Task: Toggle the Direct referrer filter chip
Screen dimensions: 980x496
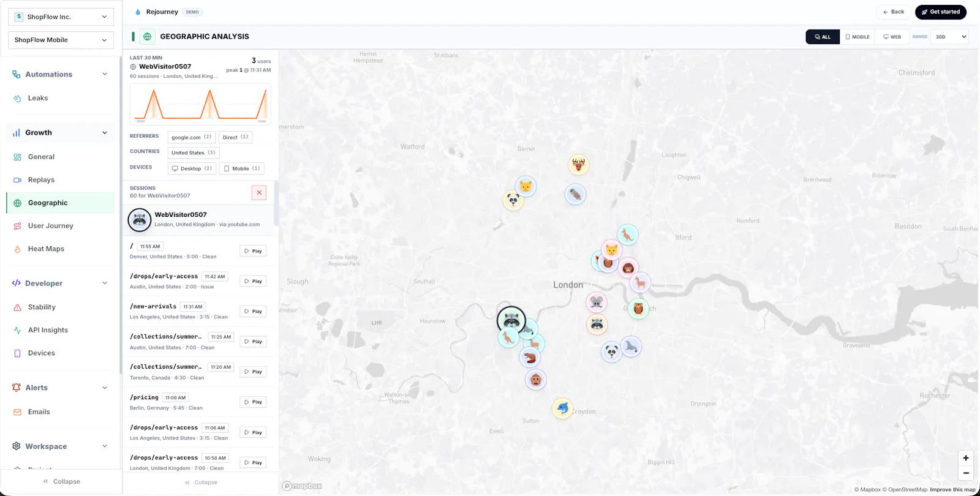Action: (235, 137)
